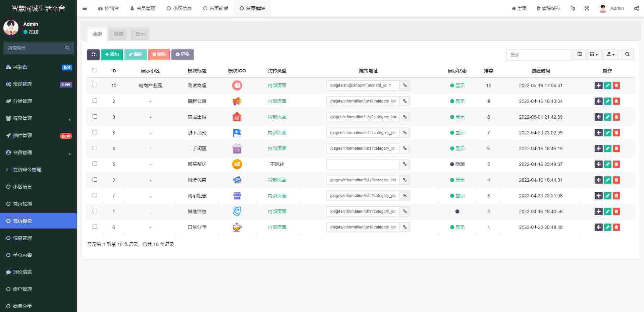The image size is (644, 312).
Task: Click the 搜索 input field above table
Action: click(538, 55)
